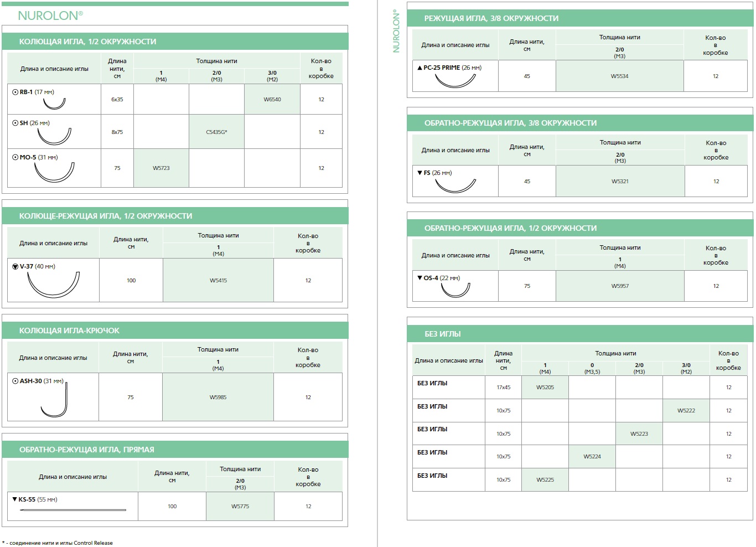
Task: Select product code W5985
Action: [x=218, y=397]
